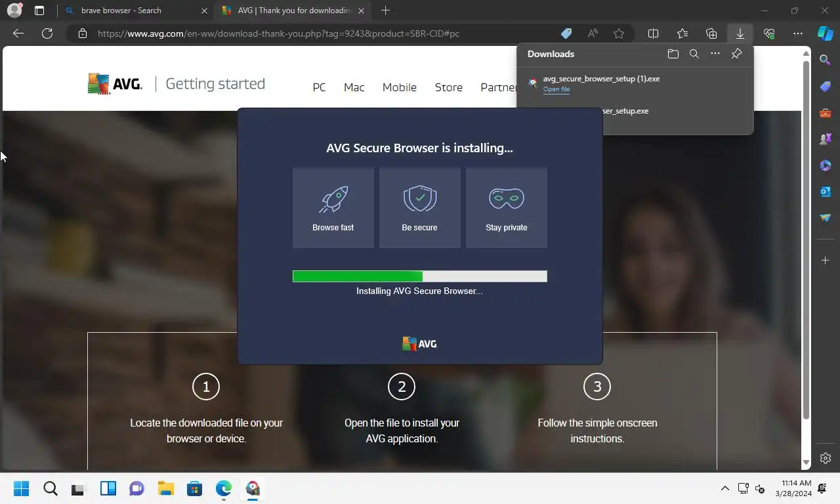Image resolution: width=840 pixels, height=504 pixels.
Task: Click the Be secure shield tile
Action: click(420, 208)
